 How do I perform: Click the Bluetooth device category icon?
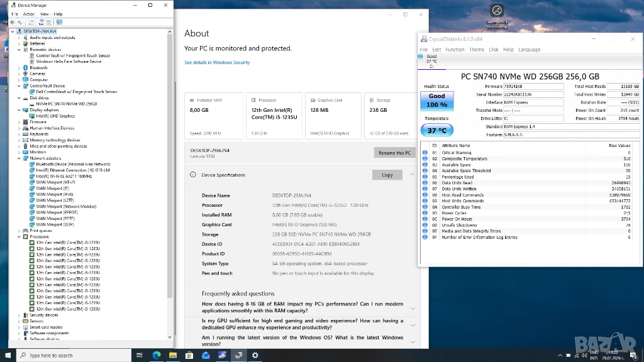(26, 68)
